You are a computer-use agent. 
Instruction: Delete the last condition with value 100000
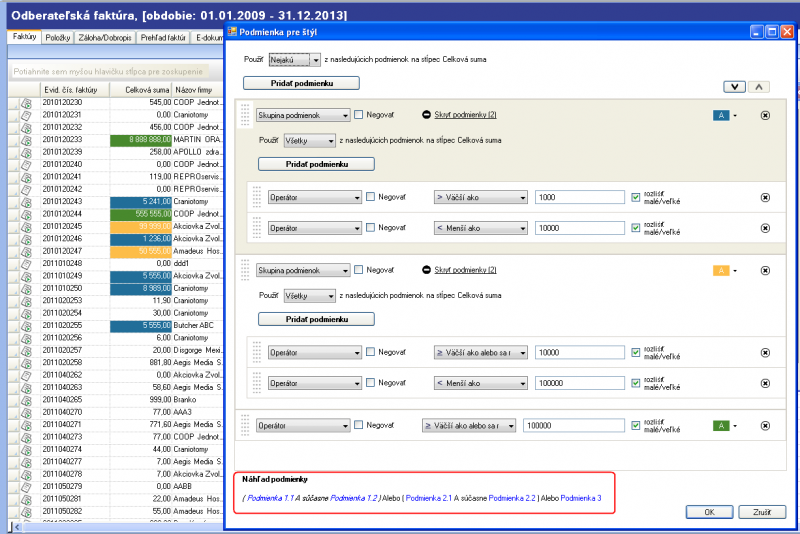click(765, 425)
